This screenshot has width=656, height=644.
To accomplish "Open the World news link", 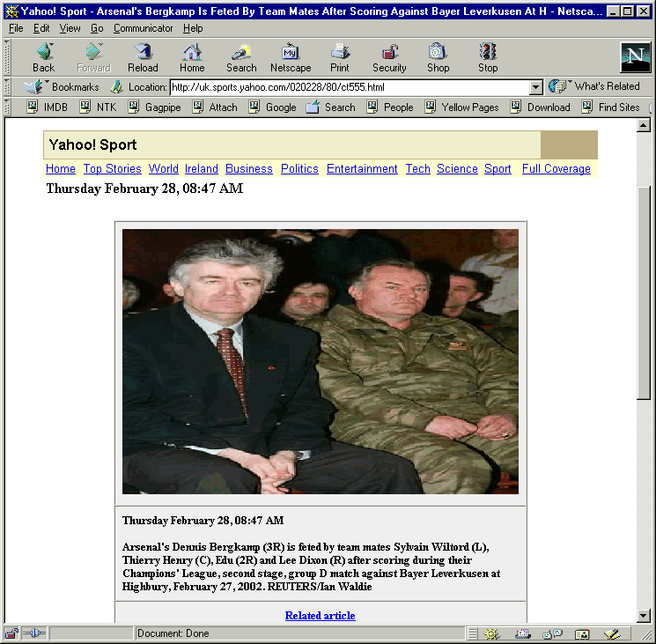I will pyautogui.click(x=164, y=168).
